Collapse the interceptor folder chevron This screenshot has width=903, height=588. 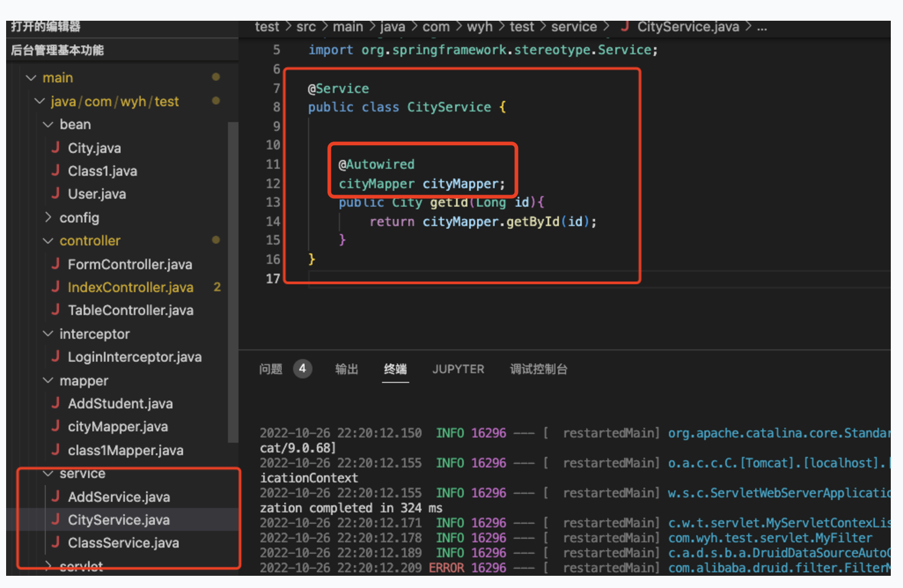point(48,334)
